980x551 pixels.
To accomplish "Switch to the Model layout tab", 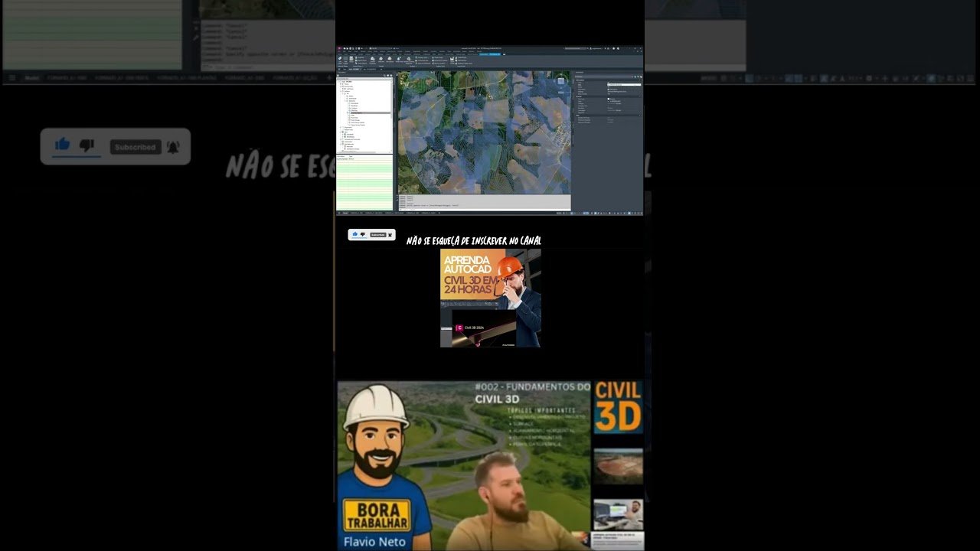I will 345,213.
